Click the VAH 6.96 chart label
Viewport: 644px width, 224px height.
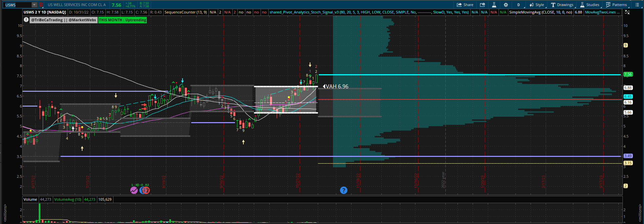click(337, 87)
